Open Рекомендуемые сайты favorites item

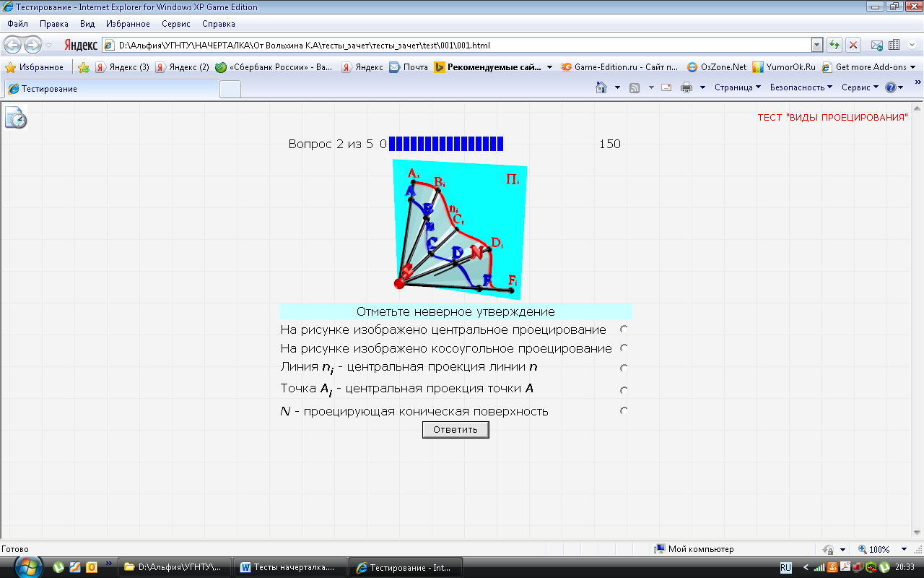click(488, 67)
